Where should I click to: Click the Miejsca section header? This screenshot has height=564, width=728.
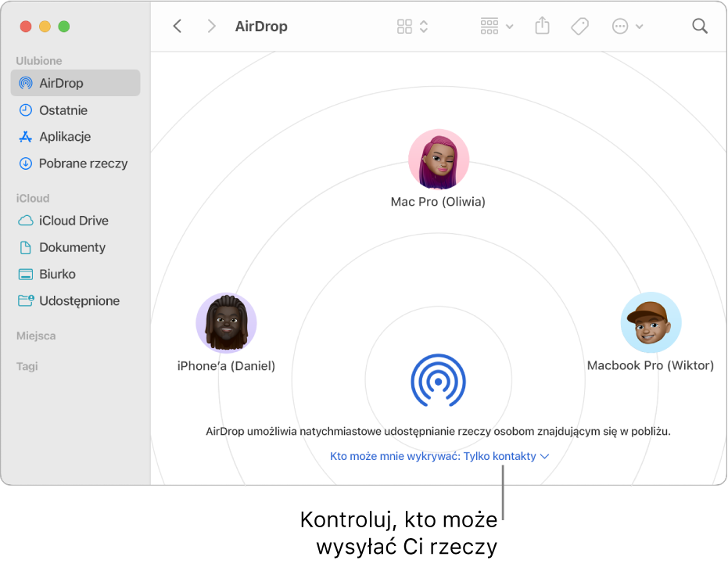36,336
